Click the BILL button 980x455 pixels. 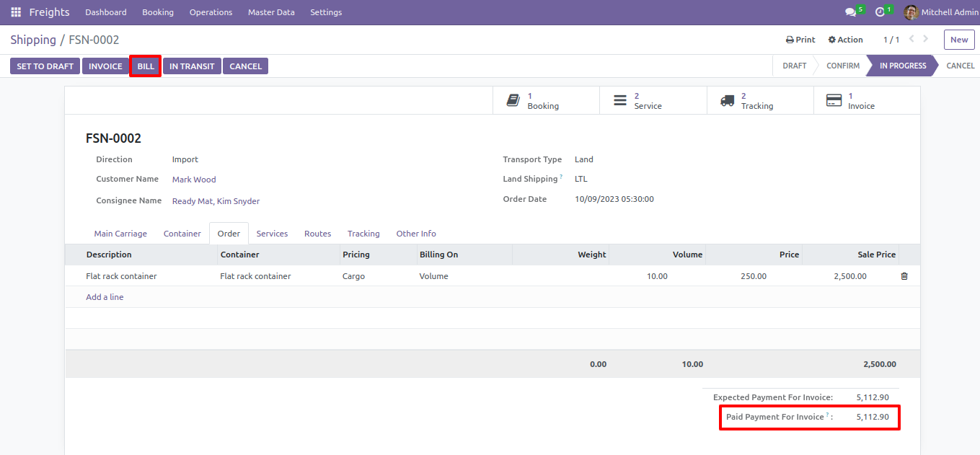(x=146, y=66)
